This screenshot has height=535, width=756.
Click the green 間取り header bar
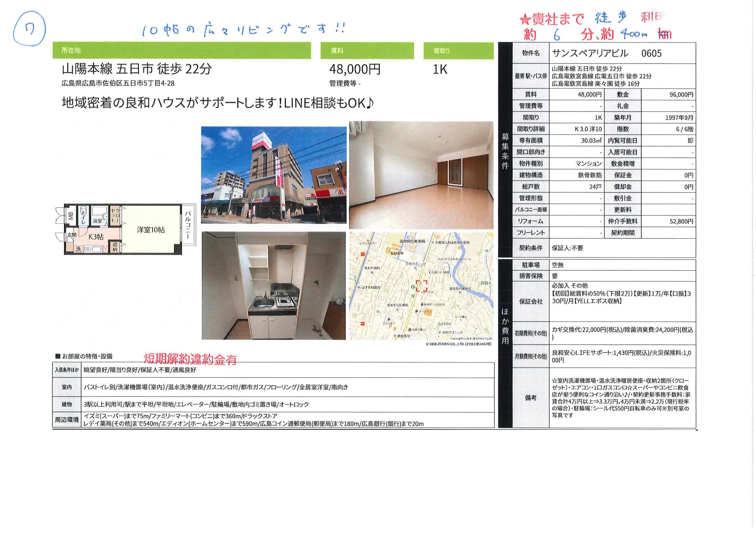458,50
